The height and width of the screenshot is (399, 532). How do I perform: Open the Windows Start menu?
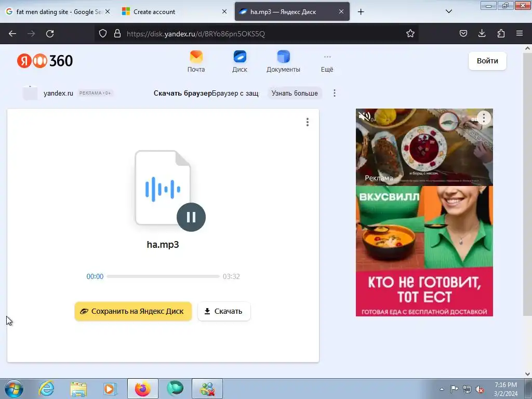[x=14, y=389]
